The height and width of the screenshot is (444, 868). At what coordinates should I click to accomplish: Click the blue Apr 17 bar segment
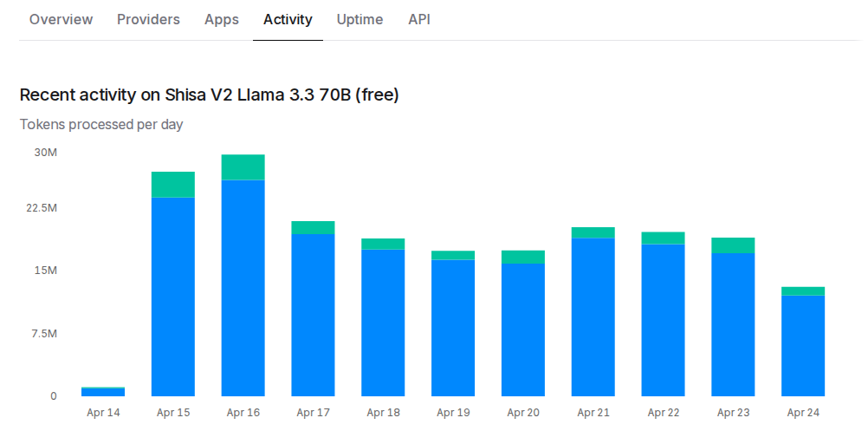313,315
